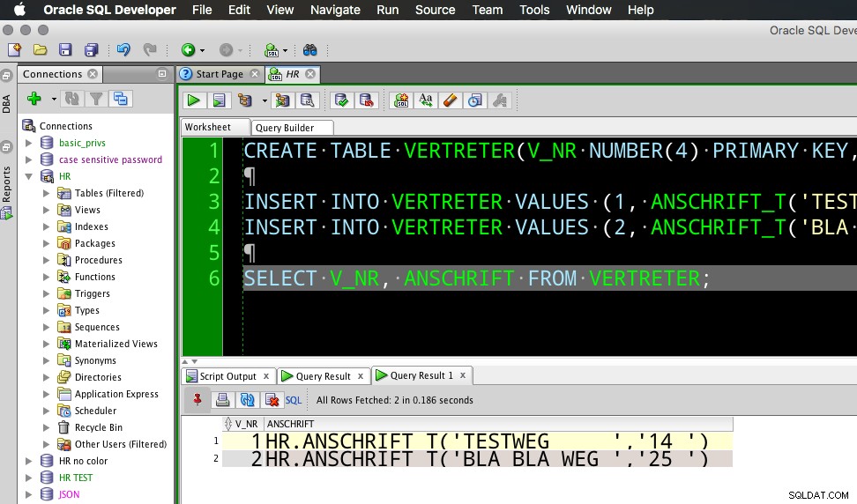Screen dimensions: 857x504
Task: Expand the Procedures node
Action: tap(47, 261)
